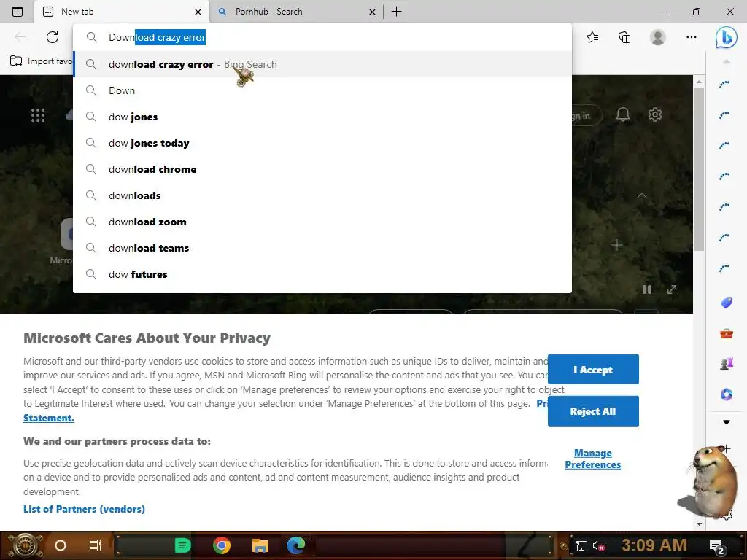
Task: Open Favorites star icon in toolbar
Action: (x=592, y=37)
